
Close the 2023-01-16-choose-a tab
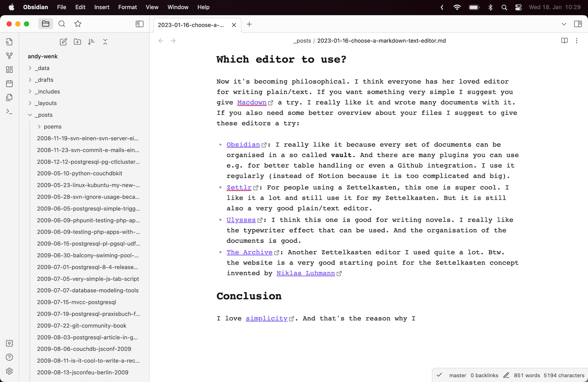click(x=234, y=25)
